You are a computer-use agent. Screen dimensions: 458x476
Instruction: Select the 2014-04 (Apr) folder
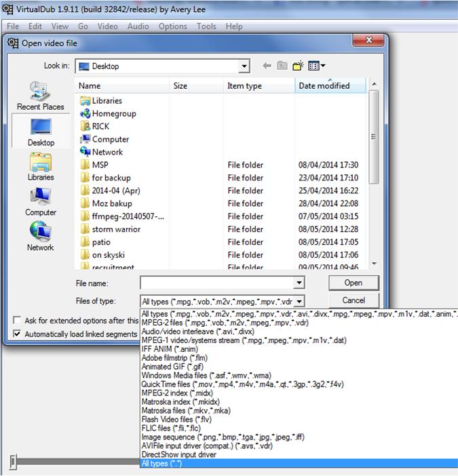[110, 191]
